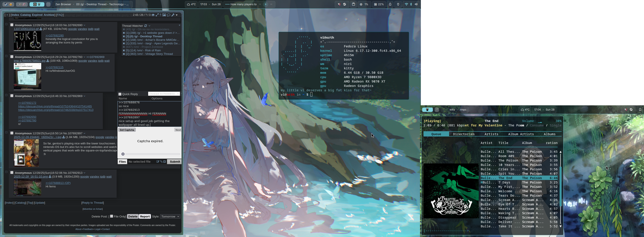Click the Steam tray icon
This screenshot has width=644, height=237.
tap(345, 4)
